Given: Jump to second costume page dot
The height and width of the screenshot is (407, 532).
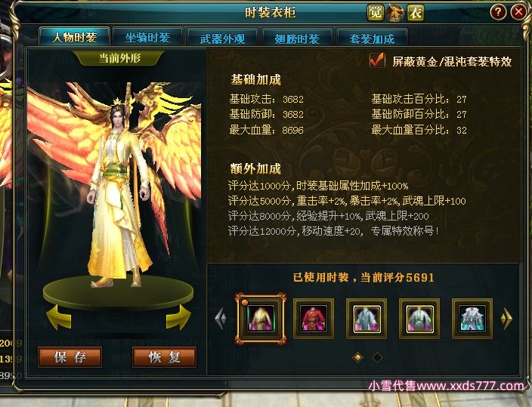Looking at the screenshot, I should click(377, 357).
